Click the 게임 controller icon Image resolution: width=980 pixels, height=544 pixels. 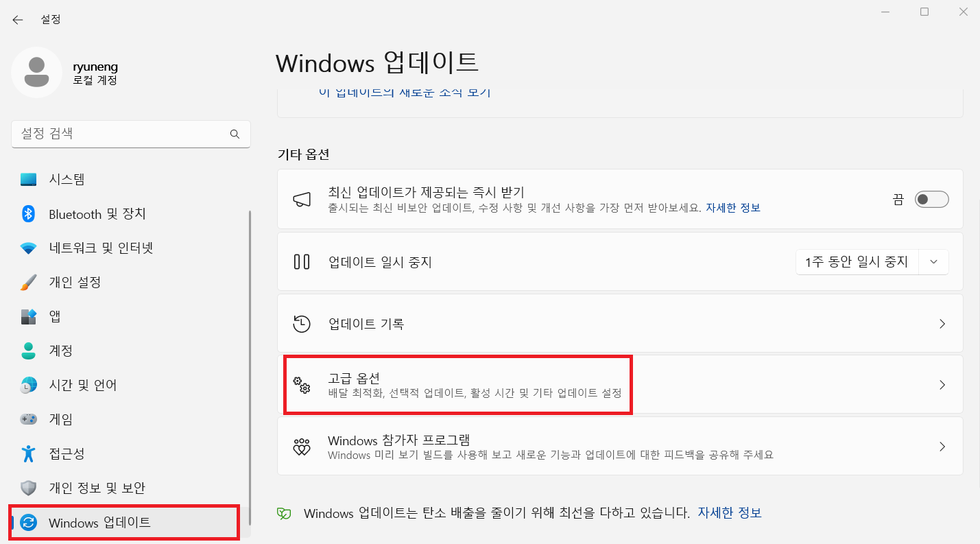click(x=28, y=419)
